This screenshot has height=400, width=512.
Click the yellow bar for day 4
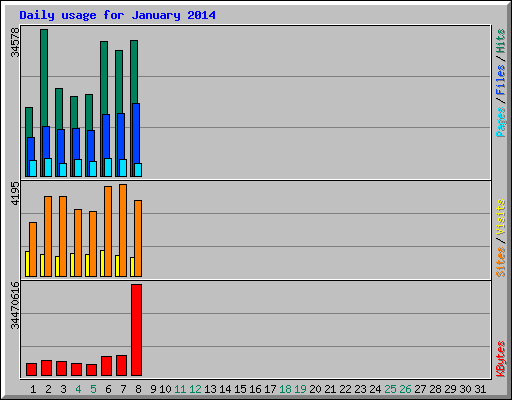[x=72, y=265]
